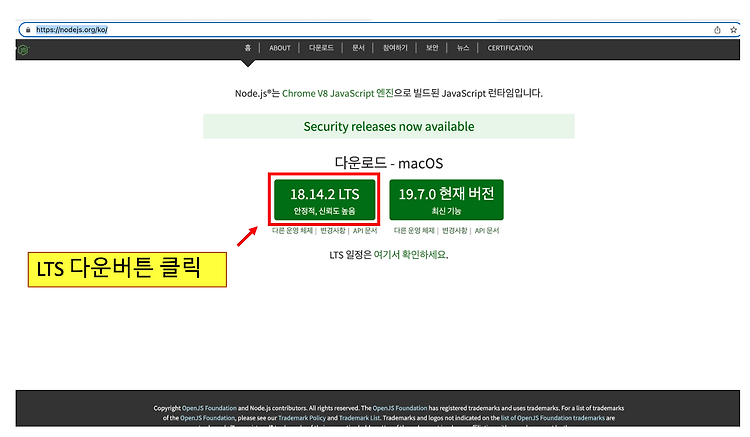Open list of OpenJS Foundation trademarks link
The image size is (750, 437).
point(552,418)
